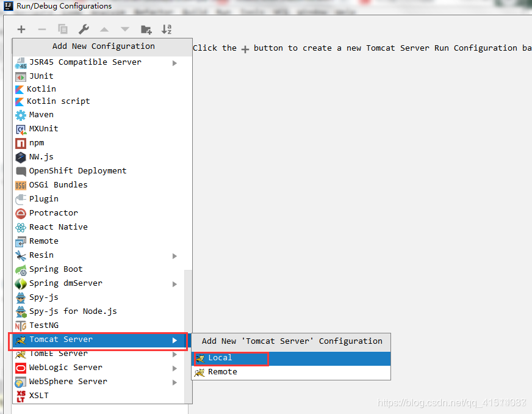Viewport: 532px width, 414px height.
Task: Click the Run/Debug Configurations title bar icon
Action: click(8, 5)
